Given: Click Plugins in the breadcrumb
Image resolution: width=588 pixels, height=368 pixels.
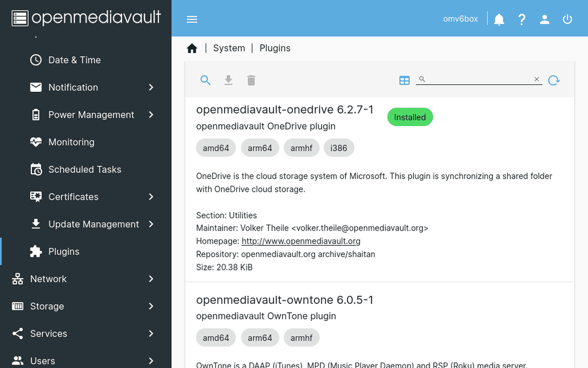Looking at the screenshot, I should click(275, 48).
